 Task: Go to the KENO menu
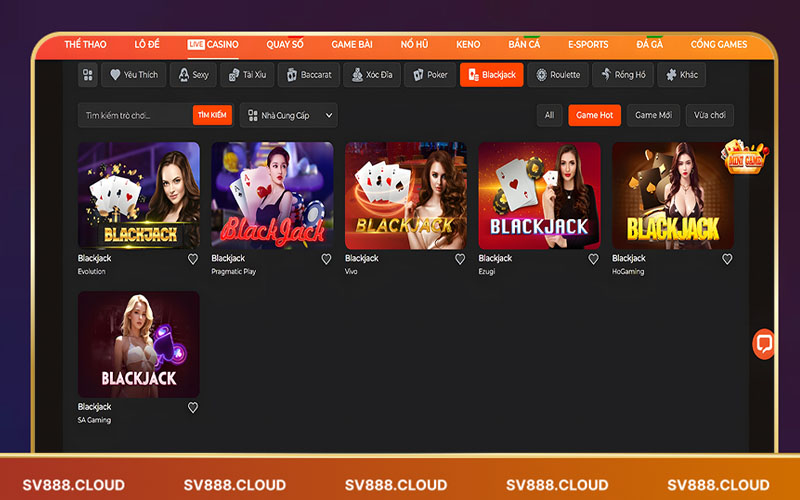[x=468, y=44]
